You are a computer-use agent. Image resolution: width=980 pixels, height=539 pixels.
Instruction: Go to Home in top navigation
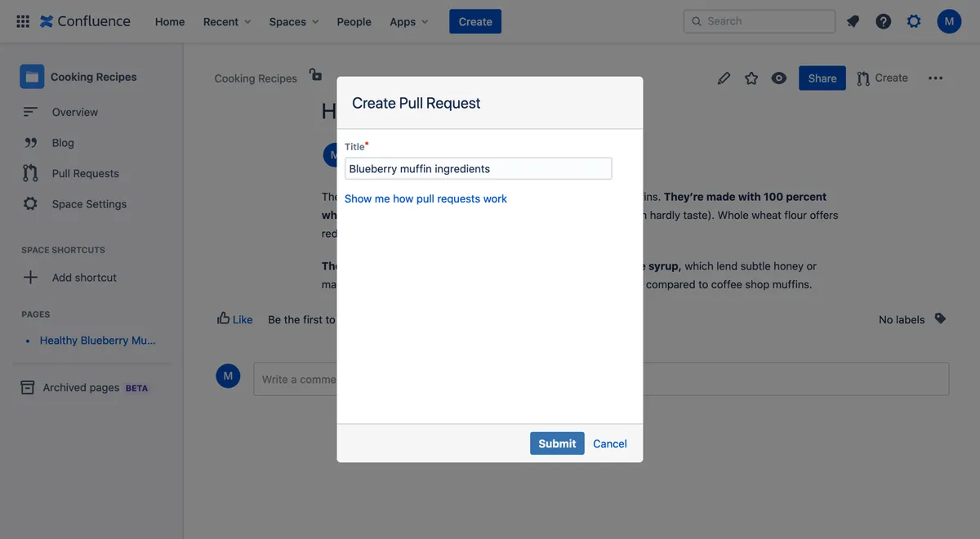click(170, 21)
